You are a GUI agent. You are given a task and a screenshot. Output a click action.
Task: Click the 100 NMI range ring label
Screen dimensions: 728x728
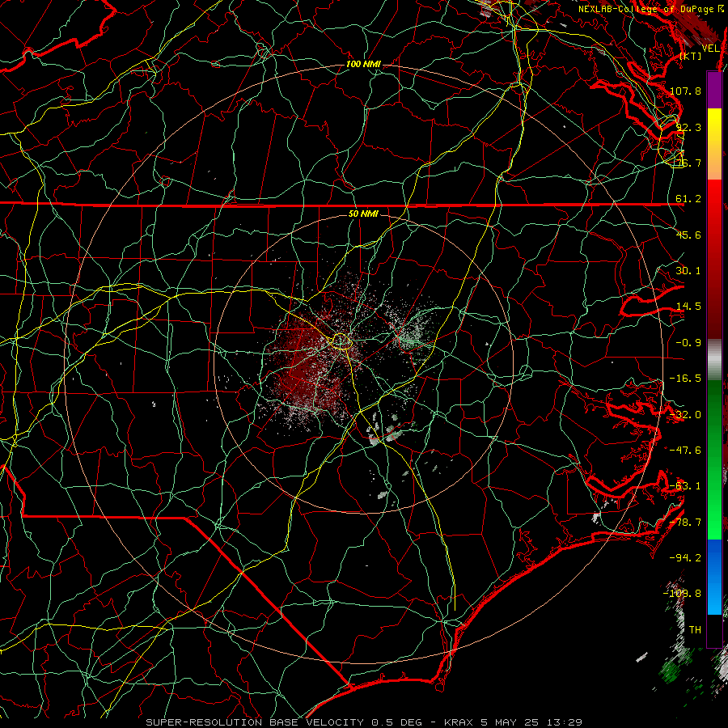click(x=363, y=64)
